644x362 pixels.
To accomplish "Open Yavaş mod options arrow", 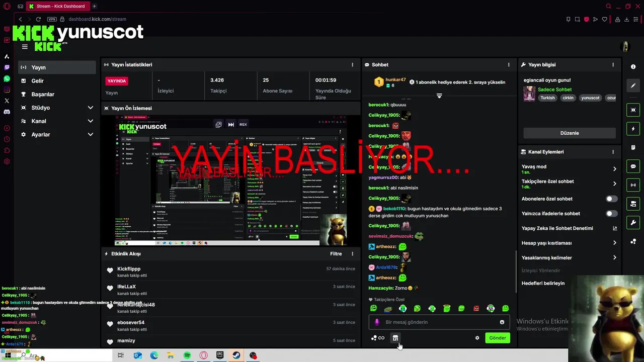I will click(614, 169).
